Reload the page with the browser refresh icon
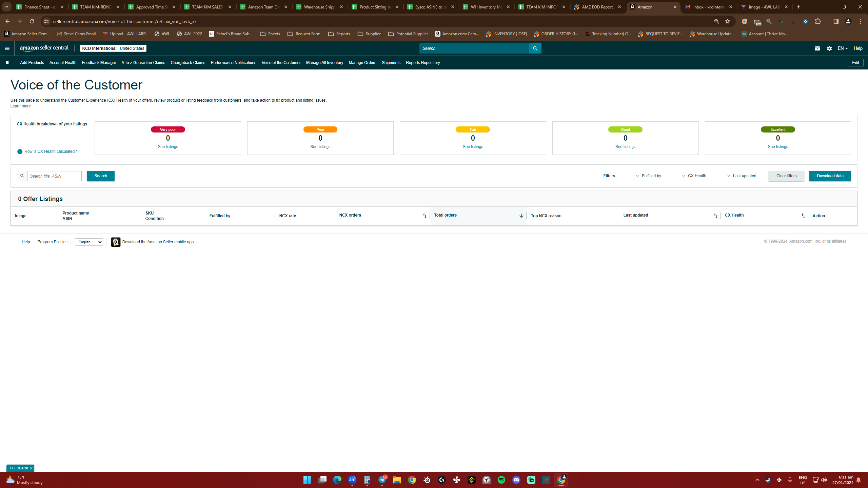This screenshot has height=488, width=868. coord(32,21)
